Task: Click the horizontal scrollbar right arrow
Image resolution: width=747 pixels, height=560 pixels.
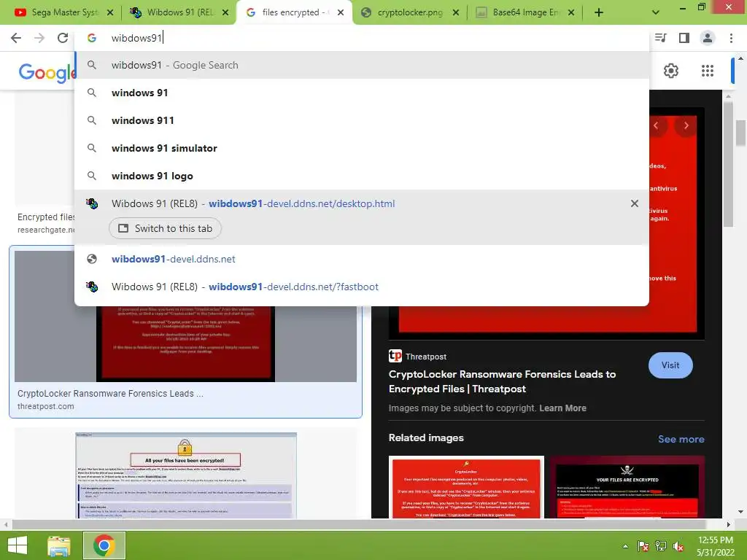Action: 729,525
